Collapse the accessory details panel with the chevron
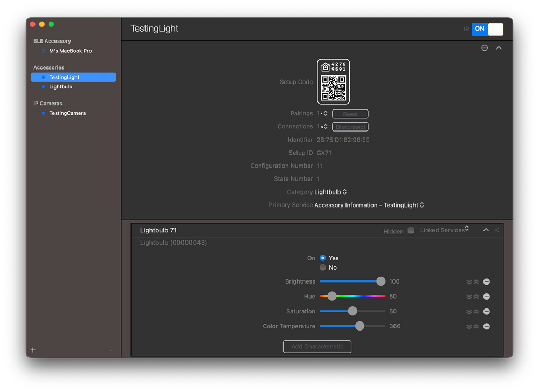 499,47
